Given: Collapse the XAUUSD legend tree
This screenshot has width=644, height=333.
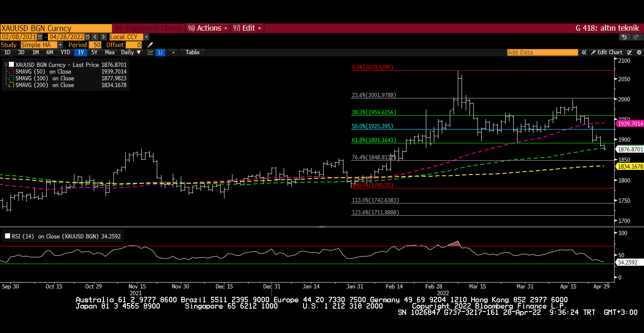Looking at the screenshot, I should pos(6,65).
